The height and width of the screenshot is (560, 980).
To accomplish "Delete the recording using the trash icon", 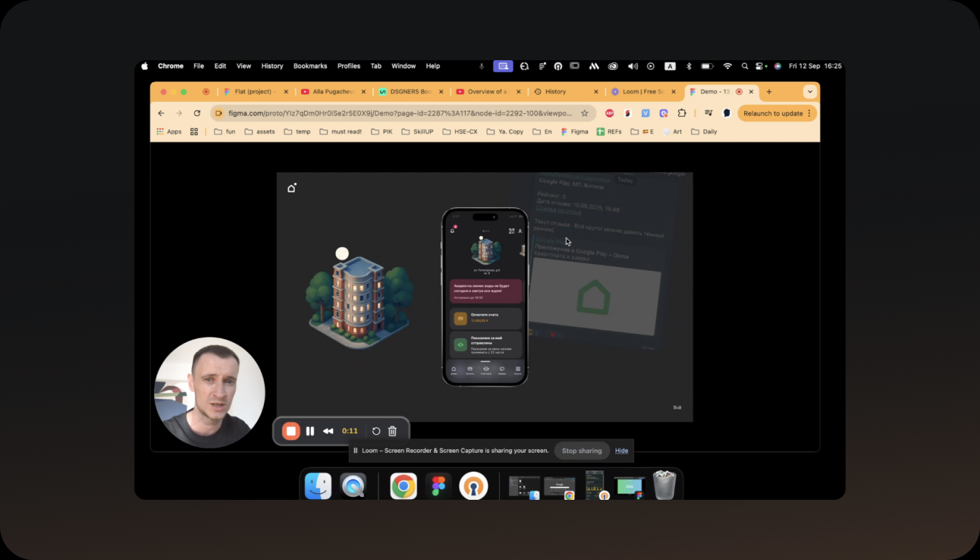I will [x=393, y=431].
